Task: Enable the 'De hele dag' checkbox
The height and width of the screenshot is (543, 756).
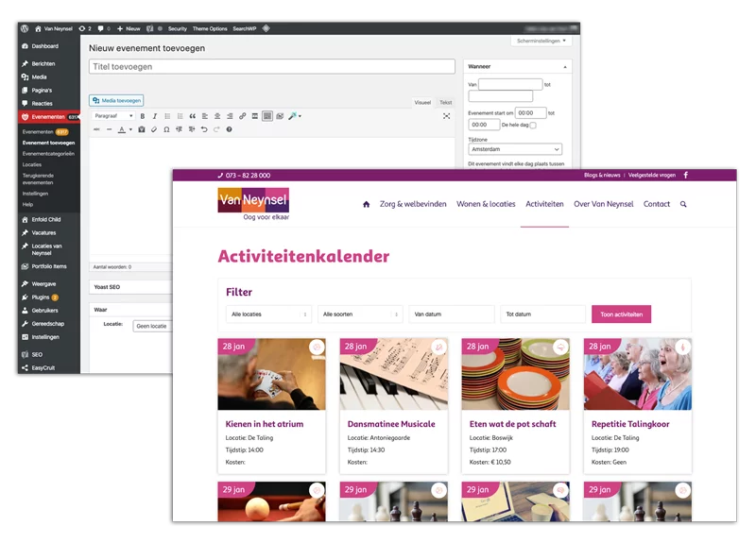Action: (533, 126)
